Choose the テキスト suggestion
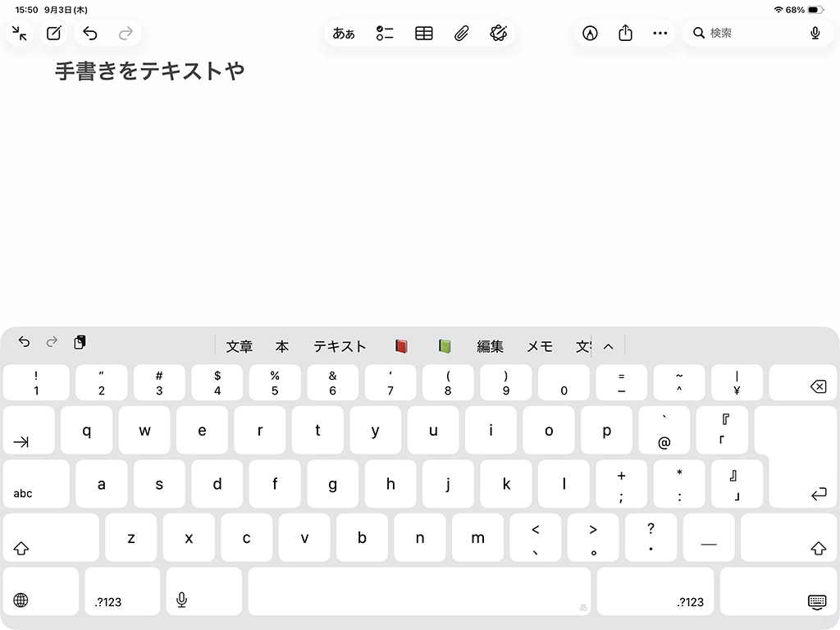Viewport: 840px width, 630px height. click(x=340, y=347)
